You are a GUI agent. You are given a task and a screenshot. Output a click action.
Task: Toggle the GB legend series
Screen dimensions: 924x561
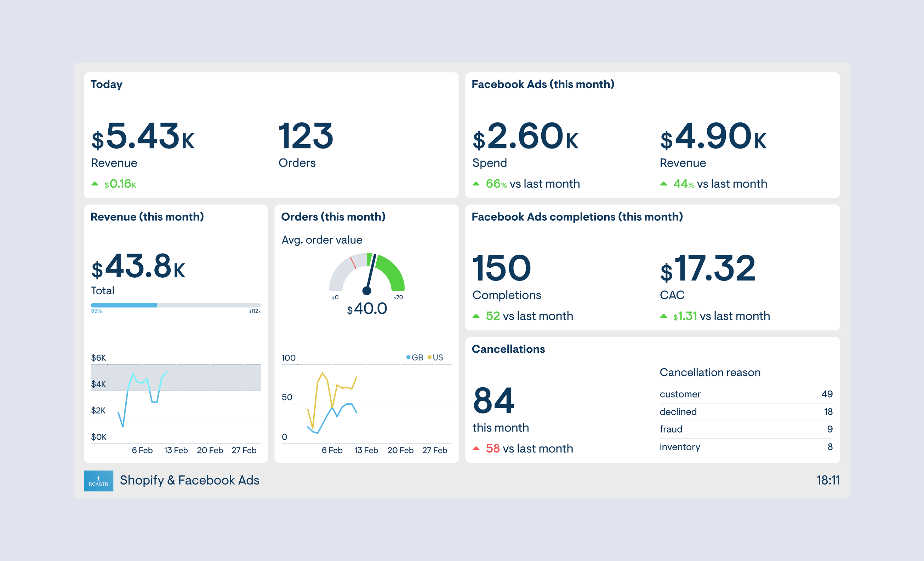click(x=414, y=357)
